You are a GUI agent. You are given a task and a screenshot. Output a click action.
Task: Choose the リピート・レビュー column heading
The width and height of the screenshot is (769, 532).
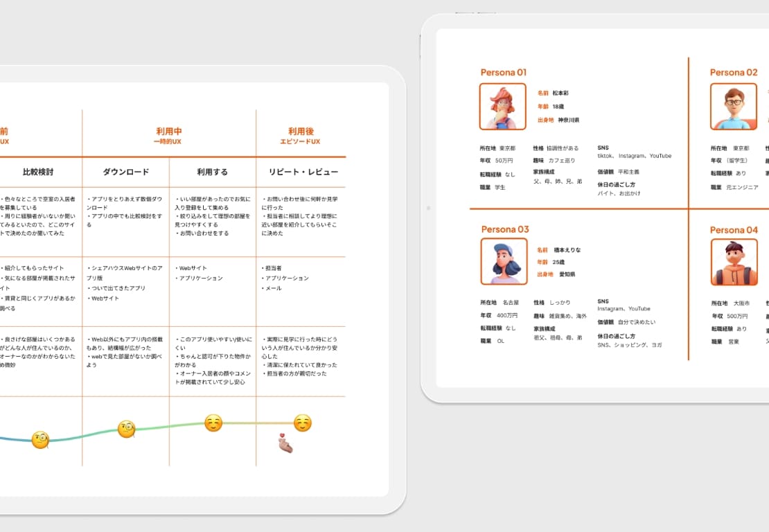(x=303, y=172)
